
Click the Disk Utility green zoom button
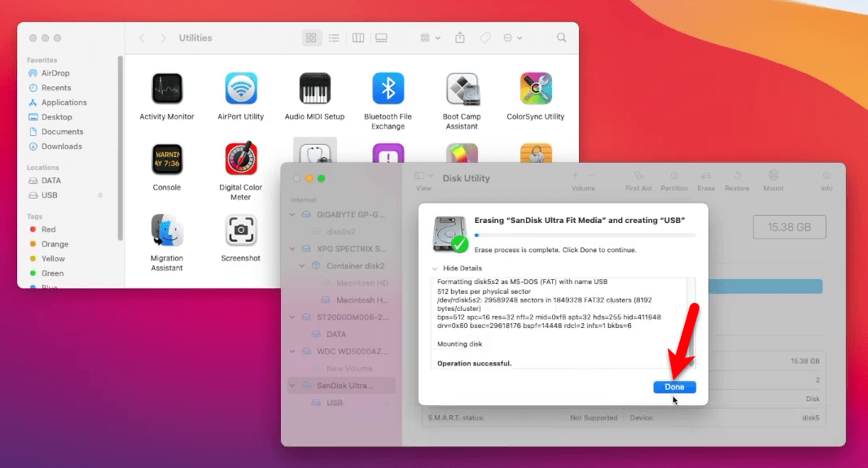321,178
